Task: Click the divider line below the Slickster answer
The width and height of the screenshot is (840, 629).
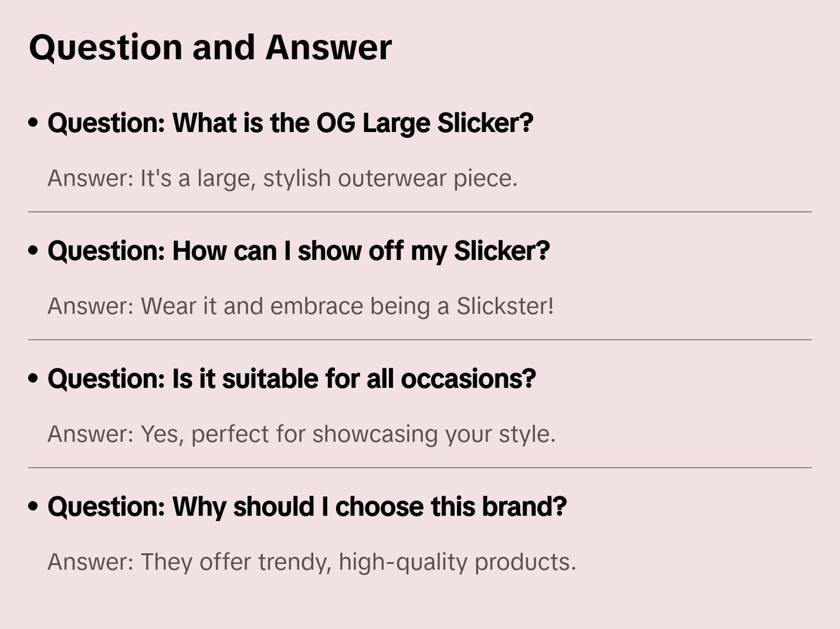Action: [x=420, y=340]
